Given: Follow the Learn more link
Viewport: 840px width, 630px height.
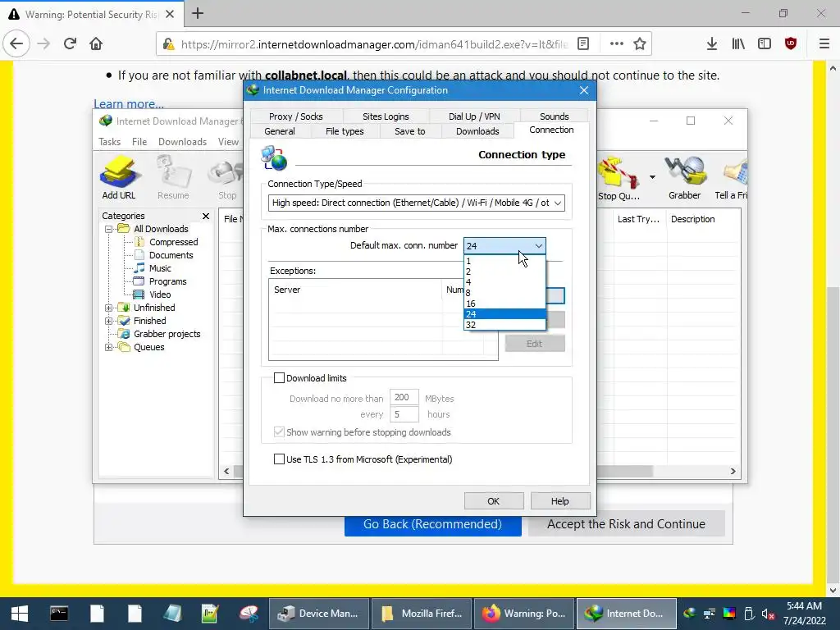Looking at the screenshot, I should tap(129, 104).
